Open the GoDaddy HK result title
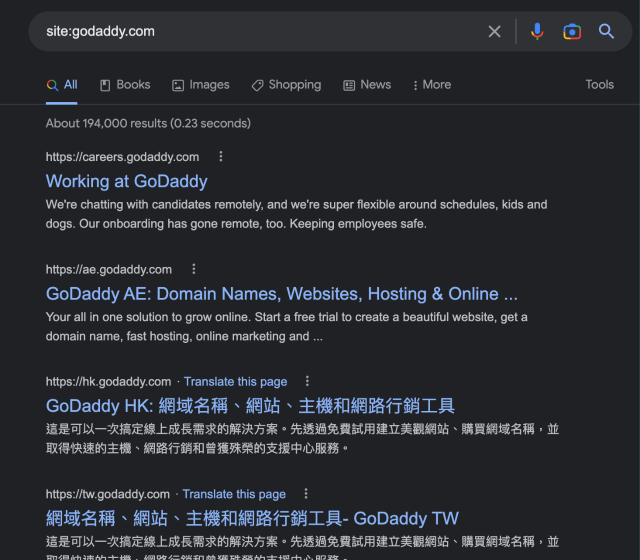640x560 pixels. click(250, 406)
